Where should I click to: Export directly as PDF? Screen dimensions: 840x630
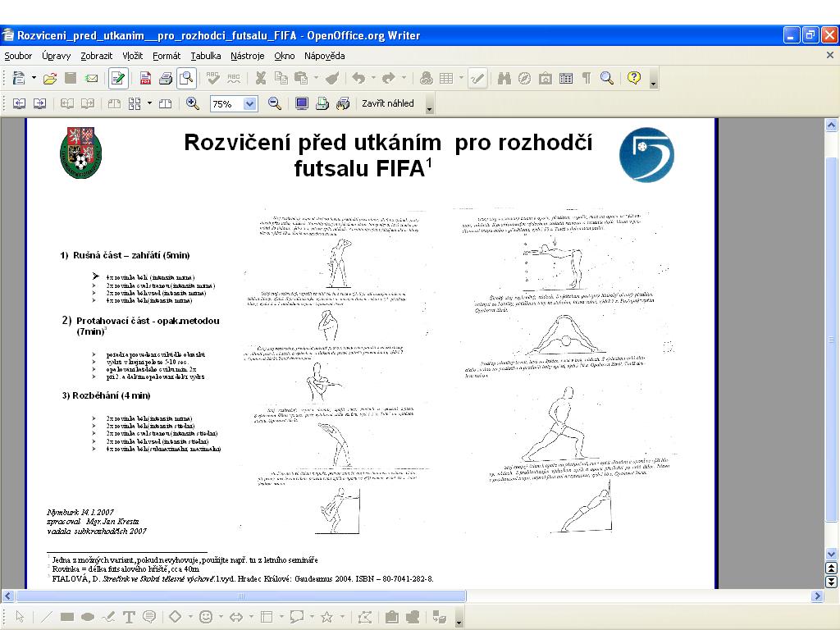(145, 79)
